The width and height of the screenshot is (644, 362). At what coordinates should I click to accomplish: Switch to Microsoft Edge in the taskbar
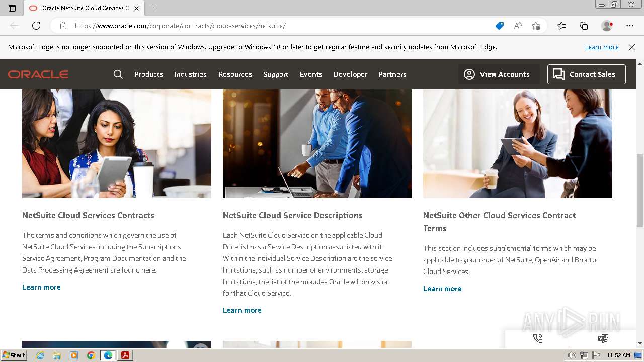pos(108,355)
